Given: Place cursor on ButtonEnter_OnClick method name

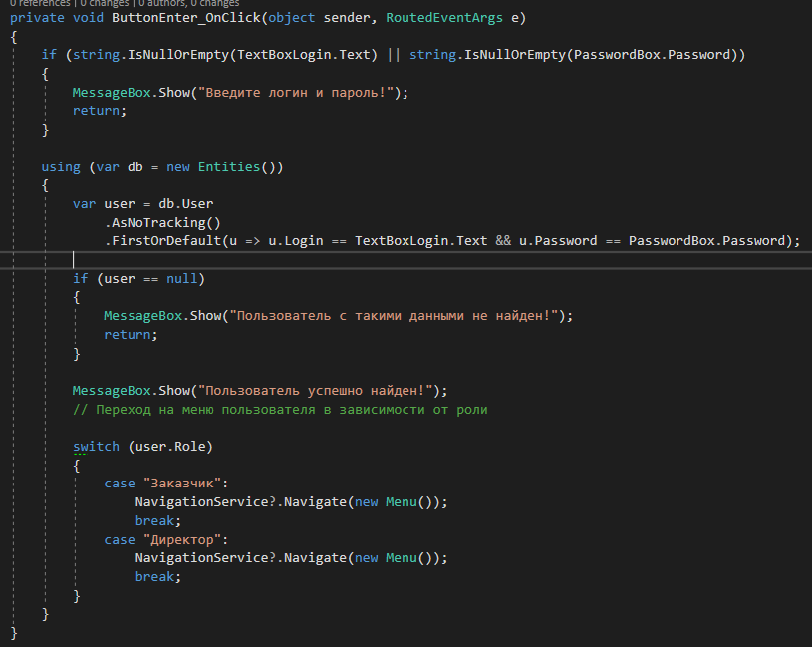Looking at the screenshot, I should [x=186, y=18].
